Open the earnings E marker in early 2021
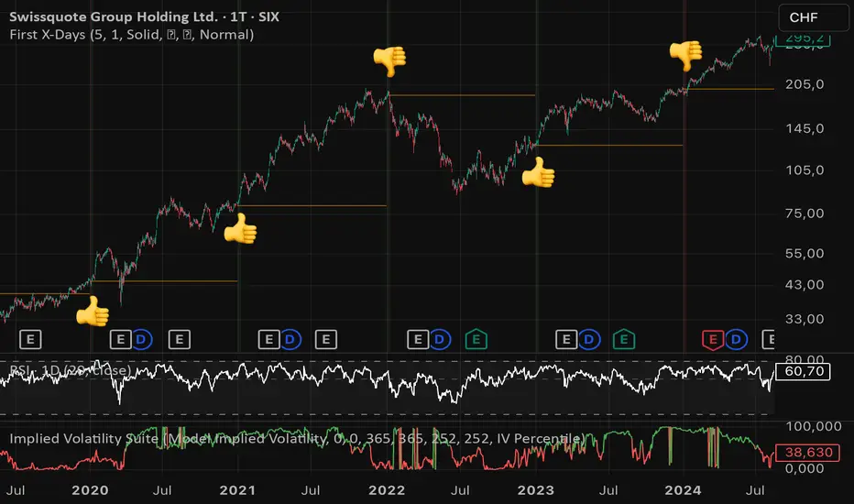Image resolution: width=854 pixels, height=504 pixels. [269, 339]
